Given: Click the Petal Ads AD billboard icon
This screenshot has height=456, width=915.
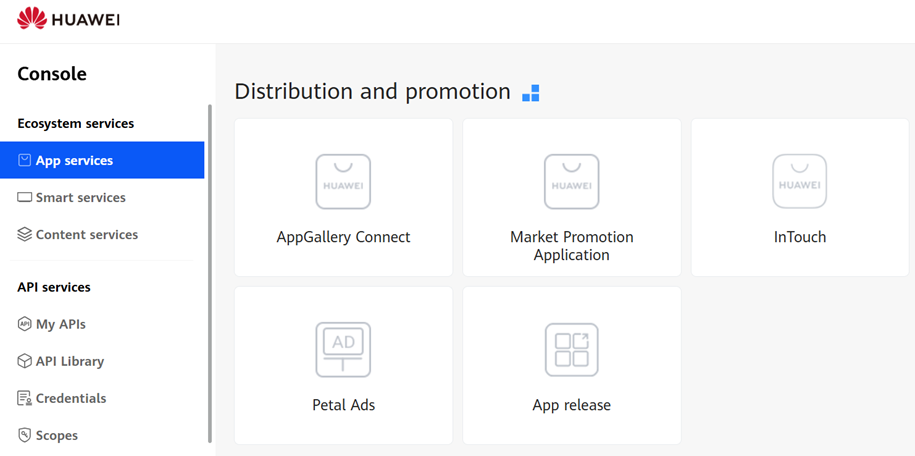Looking at the screenshot, I should 343,349.
